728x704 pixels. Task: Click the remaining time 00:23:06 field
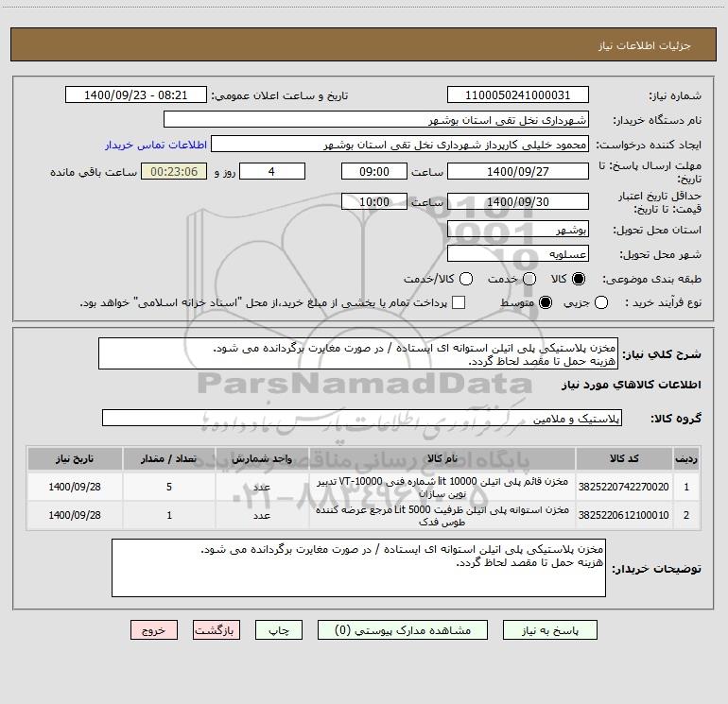(174, 171)
